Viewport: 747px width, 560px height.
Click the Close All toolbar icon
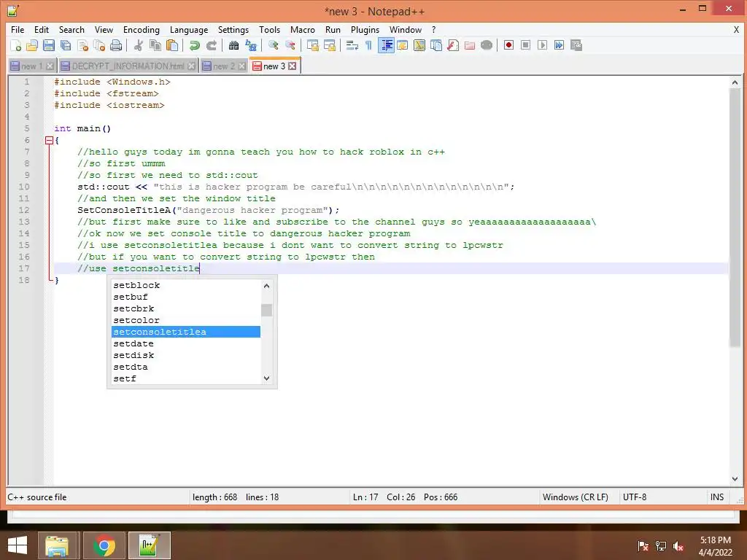[99, 45]
